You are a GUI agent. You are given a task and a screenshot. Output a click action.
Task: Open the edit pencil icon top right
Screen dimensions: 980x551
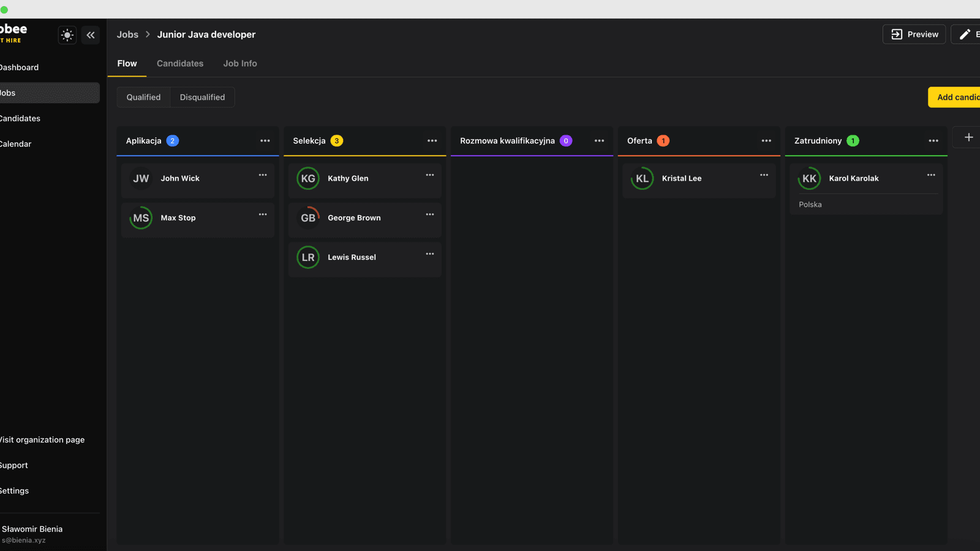[963, 34]
